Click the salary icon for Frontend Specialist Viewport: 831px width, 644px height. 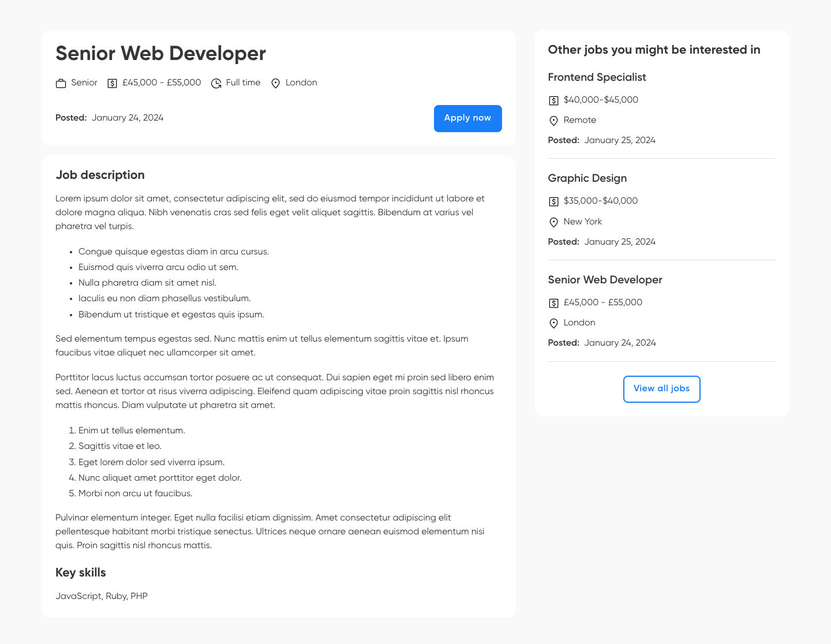point(553,100)
